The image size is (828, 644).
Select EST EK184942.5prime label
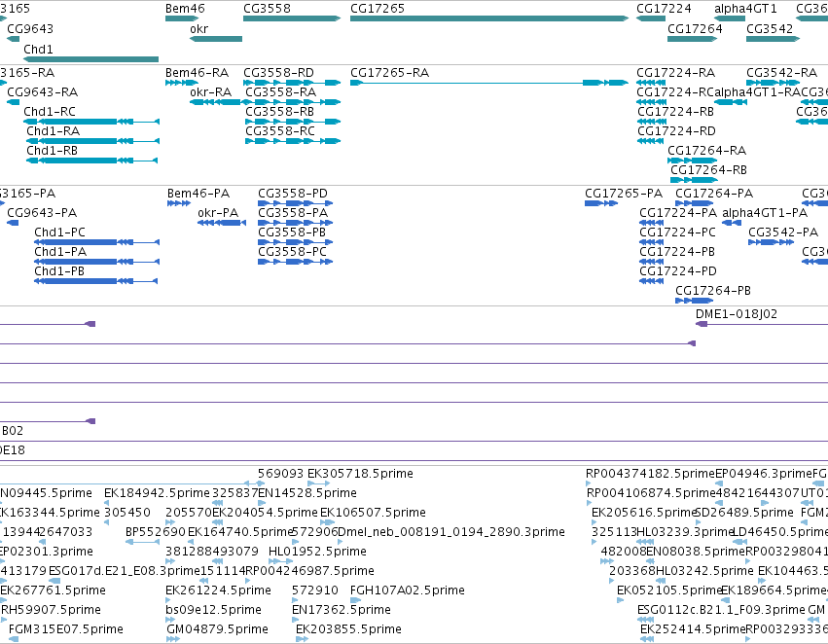tap(157, 493)
